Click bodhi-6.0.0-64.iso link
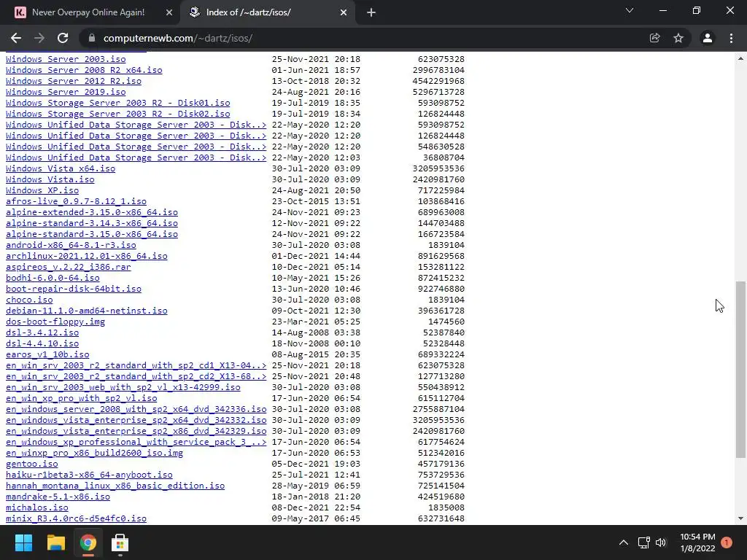747x560 pixels. [x=53, y=278]
